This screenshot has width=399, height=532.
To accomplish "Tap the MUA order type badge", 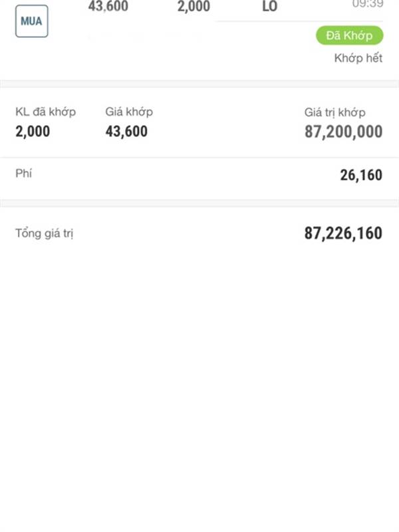I will 31,21.
